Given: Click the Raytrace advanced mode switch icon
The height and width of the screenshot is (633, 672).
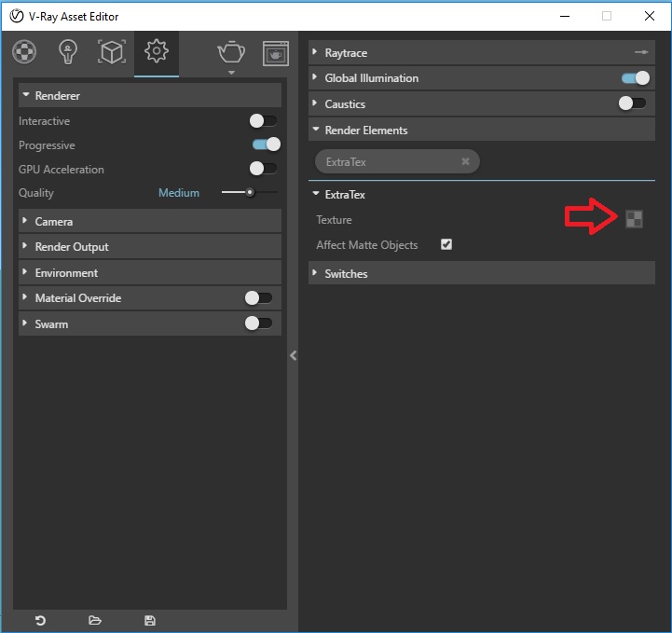Looking at the screenshot, I should [641, 52].
